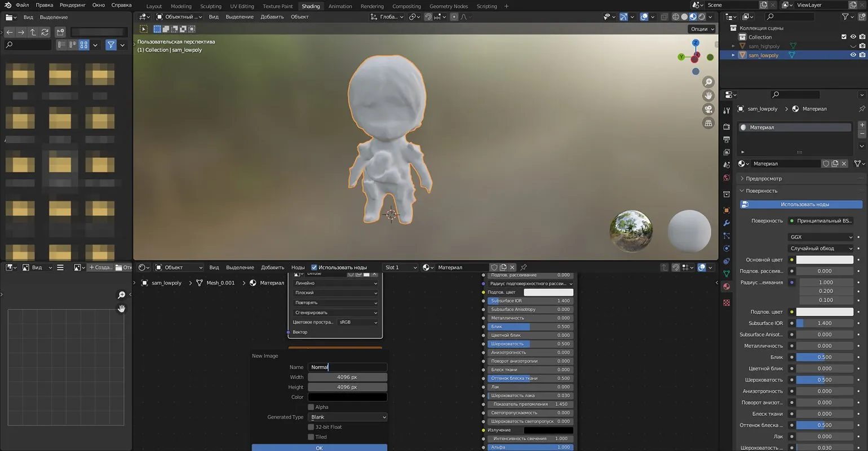Open the Material properties tab icon

tap(727, 286)
